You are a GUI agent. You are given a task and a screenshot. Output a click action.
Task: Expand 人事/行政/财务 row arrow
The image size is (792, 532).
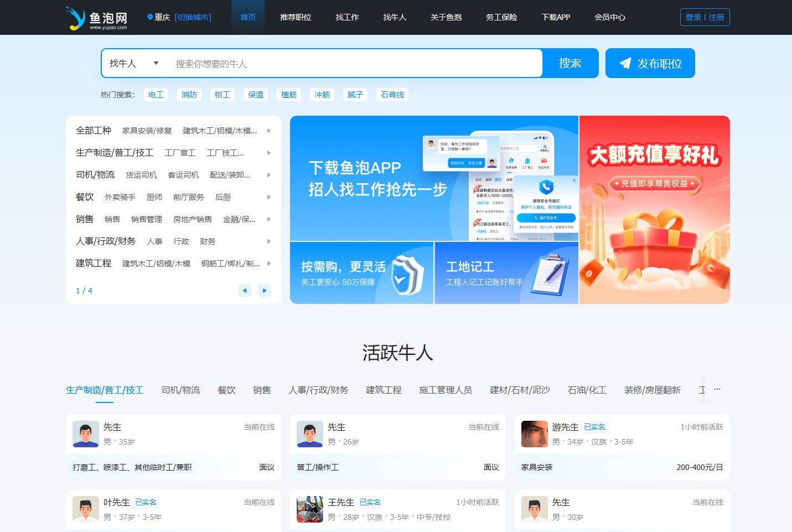tap(269, 241)
